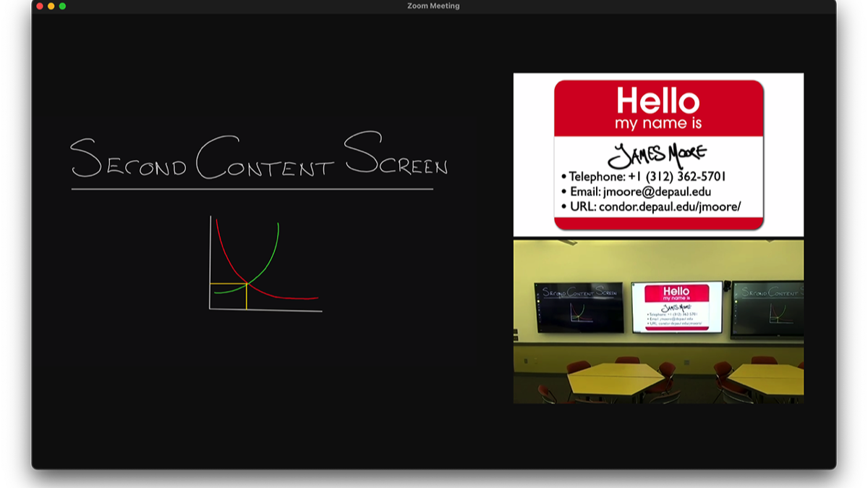Enter full screen with green button
This screenshot has height=488, width=868.
[63, 6]
